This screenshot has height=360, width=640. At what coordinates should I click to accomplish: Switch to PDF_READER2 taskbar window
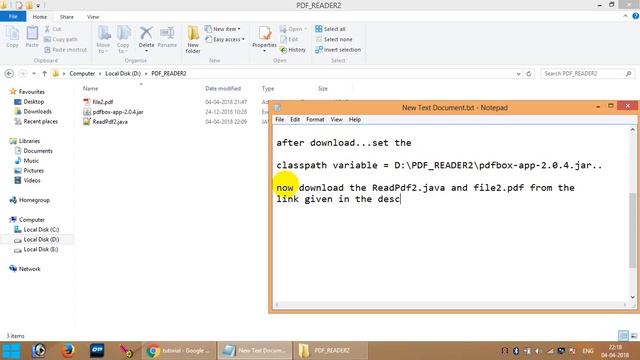click(x=331, y=351)
